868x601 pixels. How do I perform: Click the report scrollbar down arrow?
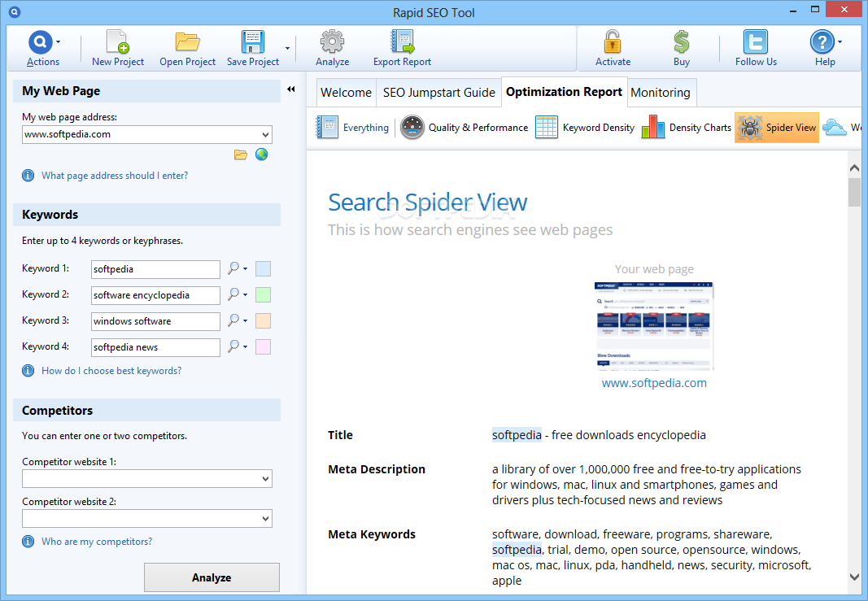(x=854, y=576)
